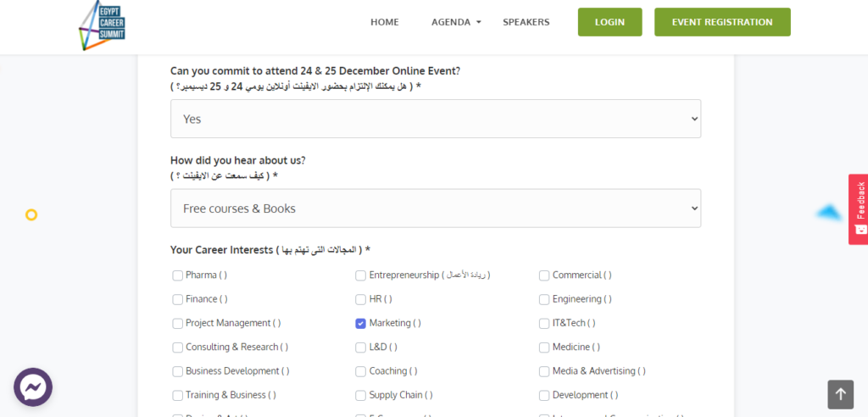Select the Business Development checkbox
Viewport: 868px width, 417px height.
click(x=178, y=371)
